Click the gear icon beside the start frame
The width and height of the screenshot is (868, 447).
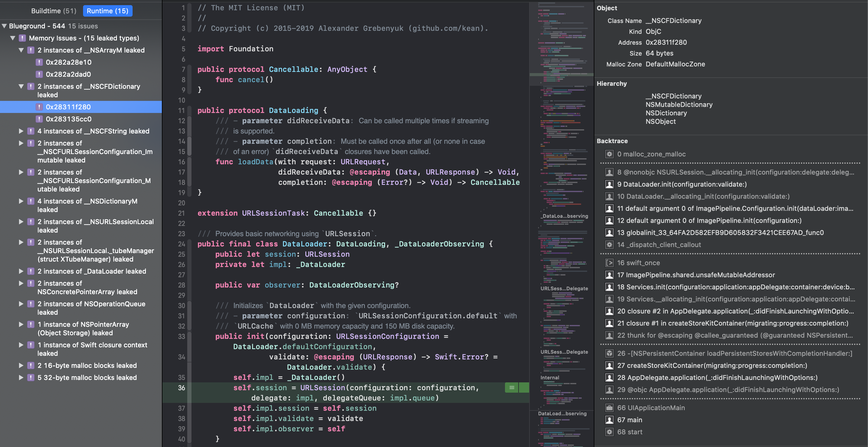coord(609,432)
